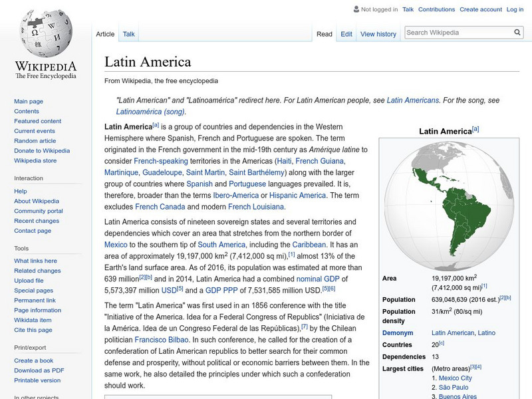Open Caribbean link
Screen dimensions: 532x399
pos(309,245)
